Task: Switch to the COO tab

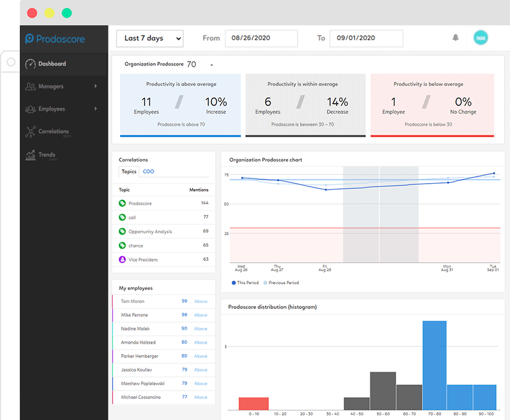Action: [x=149, y=172]
